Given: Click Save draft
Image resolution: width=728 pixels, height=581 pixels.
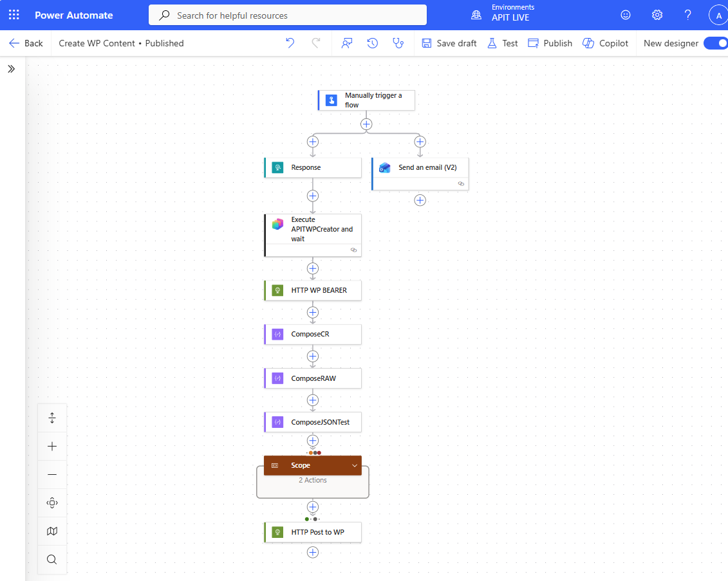Looking at the screenshot, I should click(x=449, y=43).
